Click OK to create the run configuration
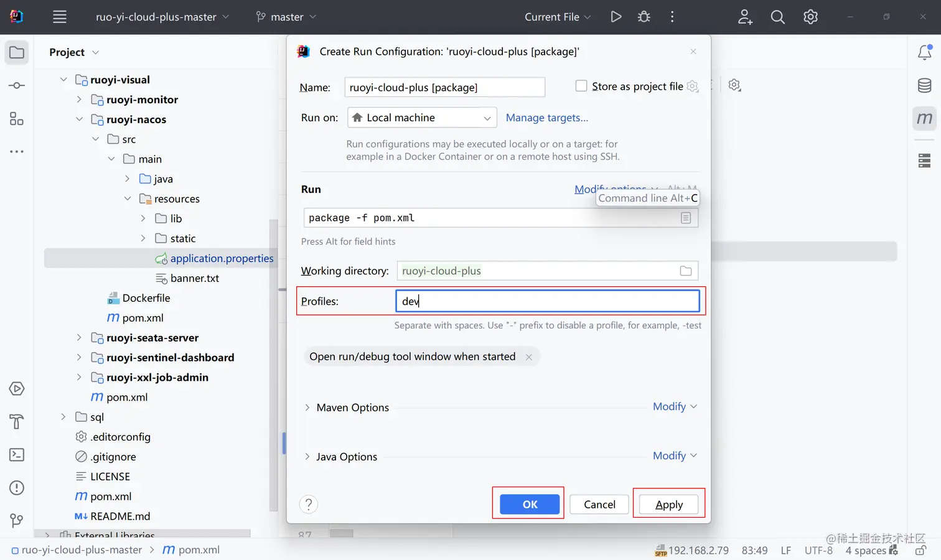Screen dimensions: 941x560 coord(530,504)
